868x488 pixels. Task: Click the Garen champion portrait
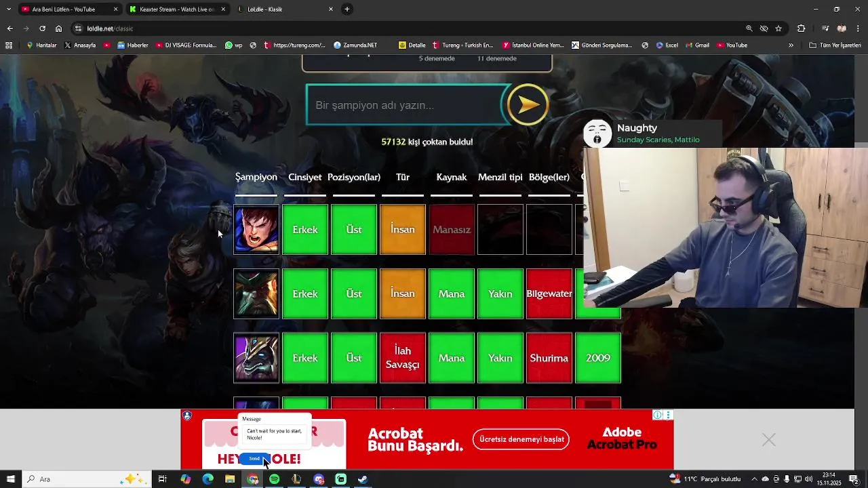click(256, 230)
